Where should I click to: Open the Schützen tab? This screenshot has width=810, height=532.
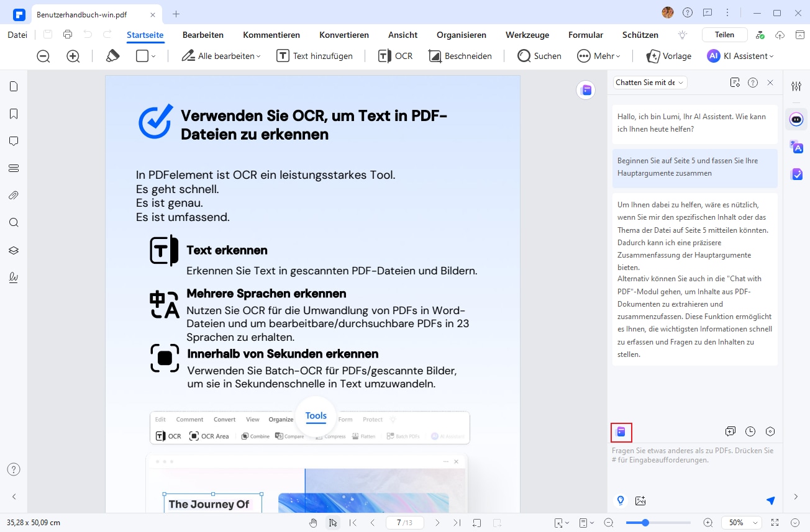(x=639, y=35)
